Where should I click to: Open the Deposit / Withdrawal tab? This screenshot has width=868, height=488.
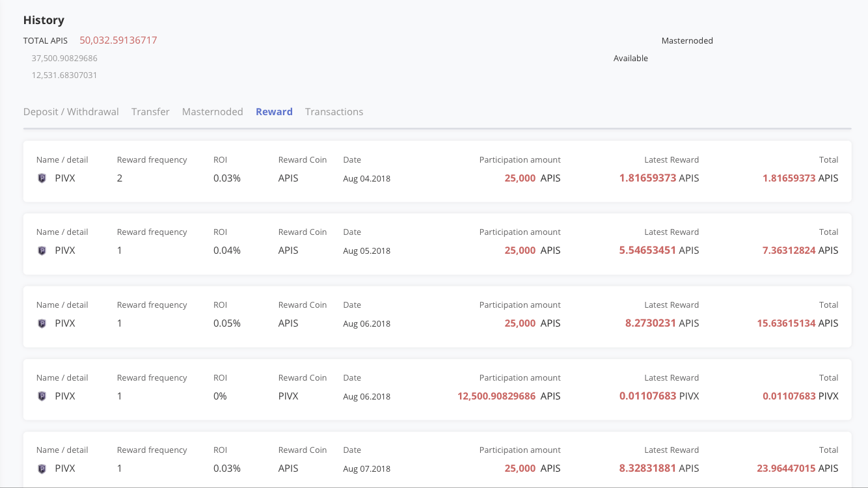71,112
